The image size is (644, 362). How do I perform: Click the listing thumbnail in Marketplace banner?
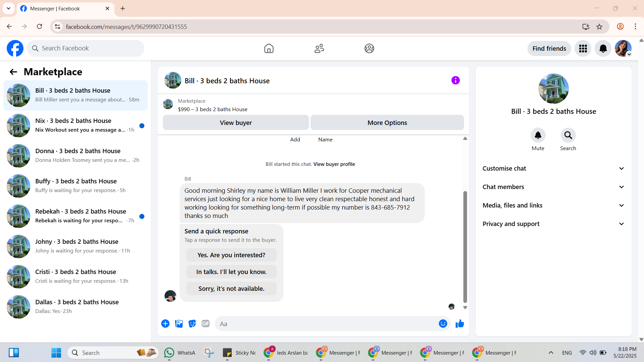[x=168, y=104]
